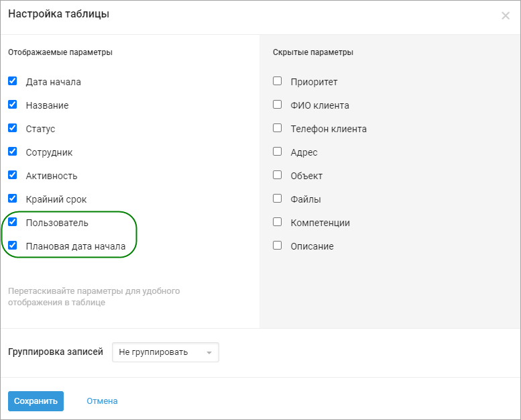Enable Телефон клиента checkbox
Screen dimensions: 521x420
click(277, 128)
